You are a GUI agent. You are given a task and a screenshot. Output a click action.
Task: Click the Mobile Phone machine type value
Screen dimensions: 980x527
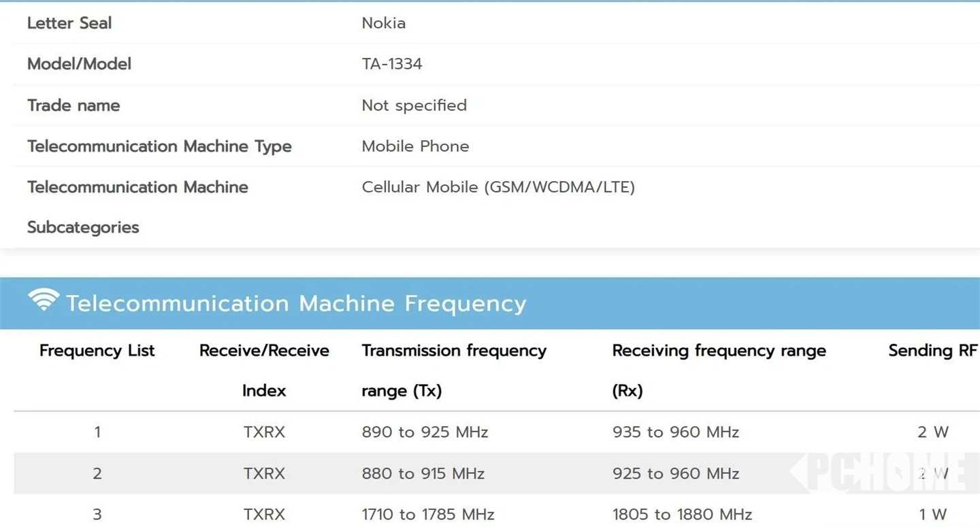pos(415,146)
